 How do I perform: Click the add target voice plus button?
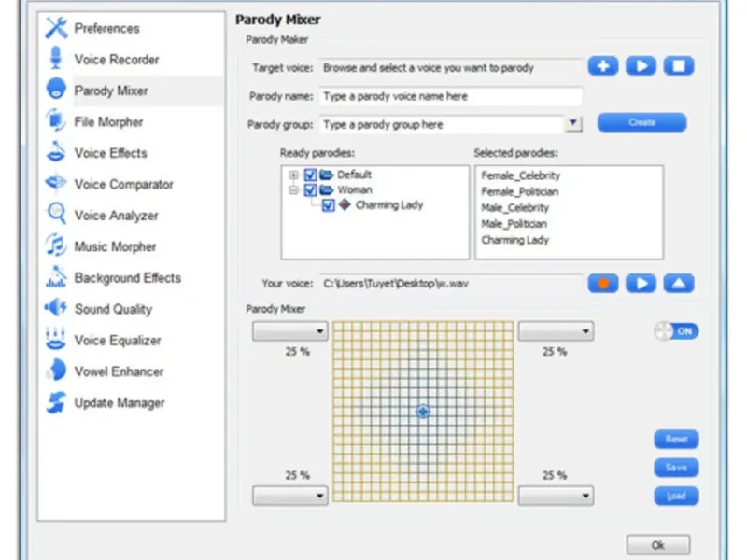coord(603,66)
